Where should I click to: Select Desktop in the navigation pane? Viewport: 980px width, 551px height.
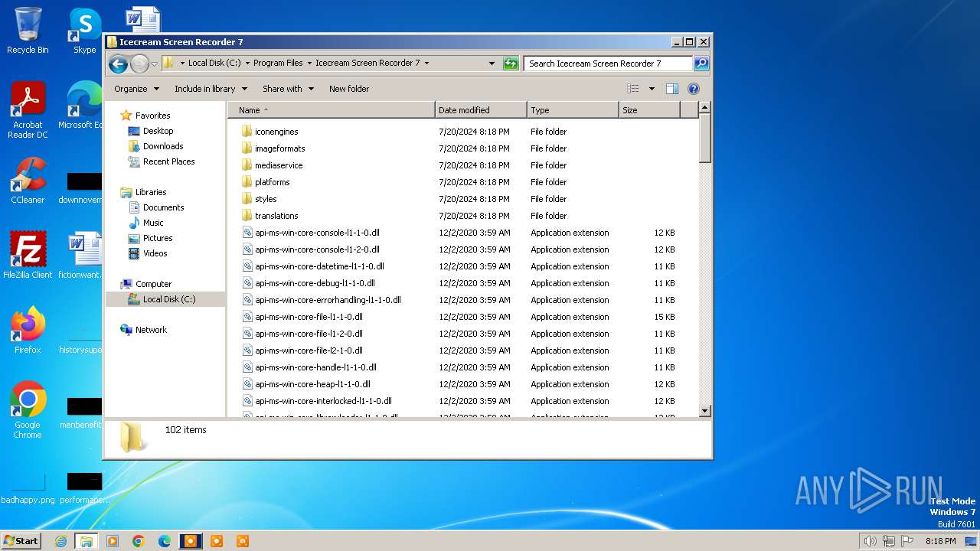pos(158,131)
